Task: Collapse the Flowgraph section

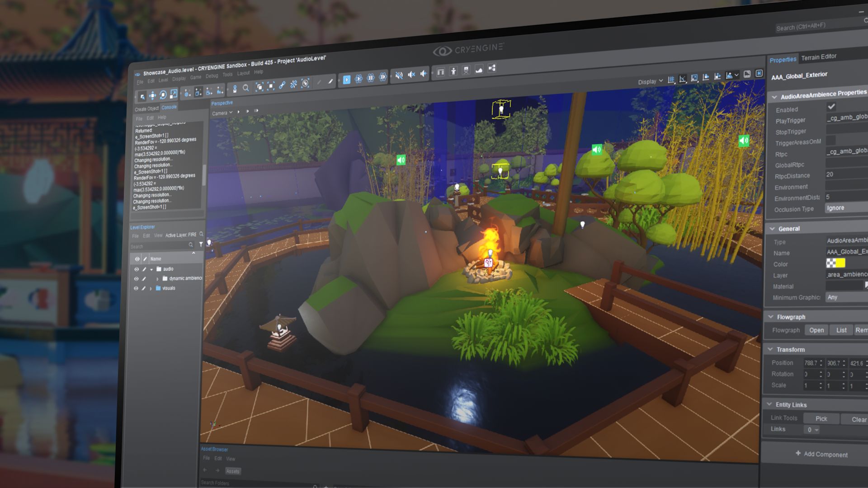Action: pos(771,317)
